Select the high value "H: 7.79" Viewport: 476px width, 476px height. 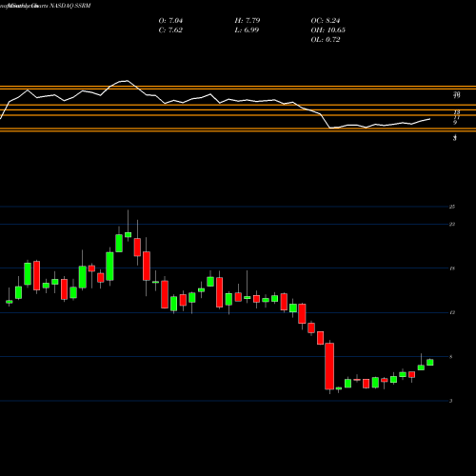(x=248, y=21)
